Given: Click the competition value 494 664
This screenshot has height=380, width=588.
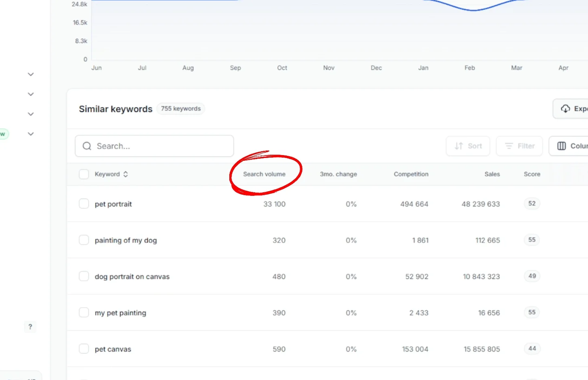Looking at the screenshot, I should pos(414,204).
